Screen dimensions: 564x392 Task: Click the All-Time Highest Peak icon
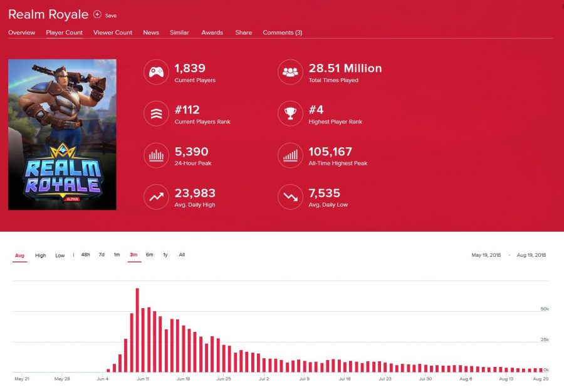pyautogui.click(x=290, y=155)
